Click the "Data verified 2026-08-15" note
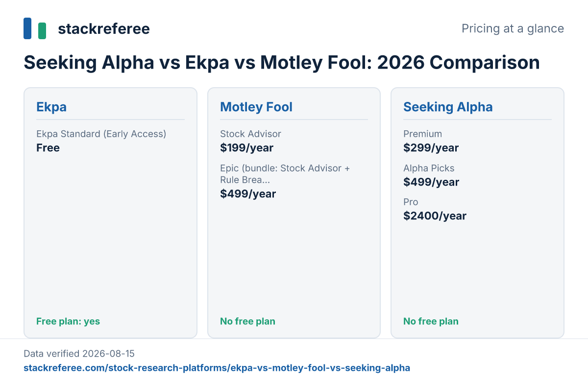The width and height of the screenshot is (588, 387). [79, 353]
